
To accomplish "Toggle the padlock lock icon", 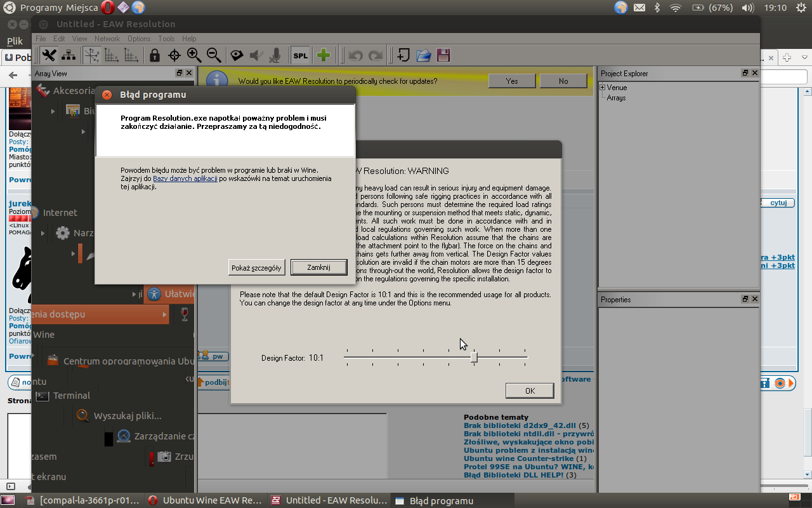I will 155,55.
